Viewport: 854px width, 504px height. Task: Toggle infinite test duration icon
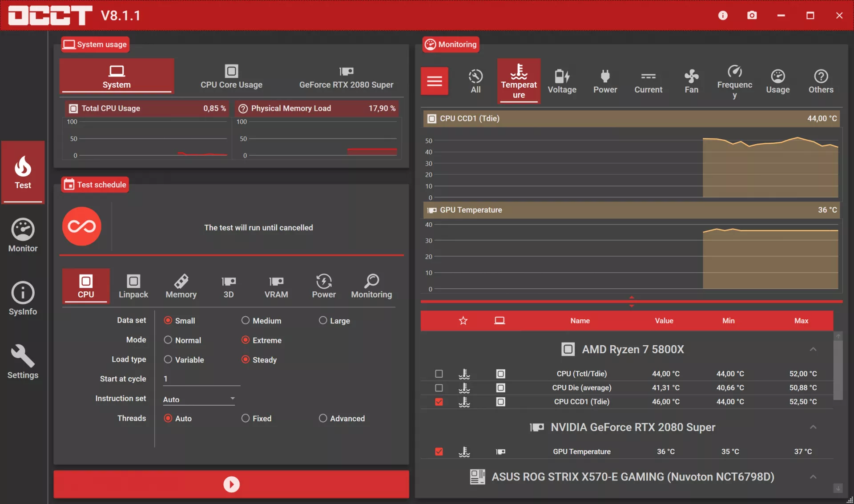pyautogui.click(x=82, y=226)
